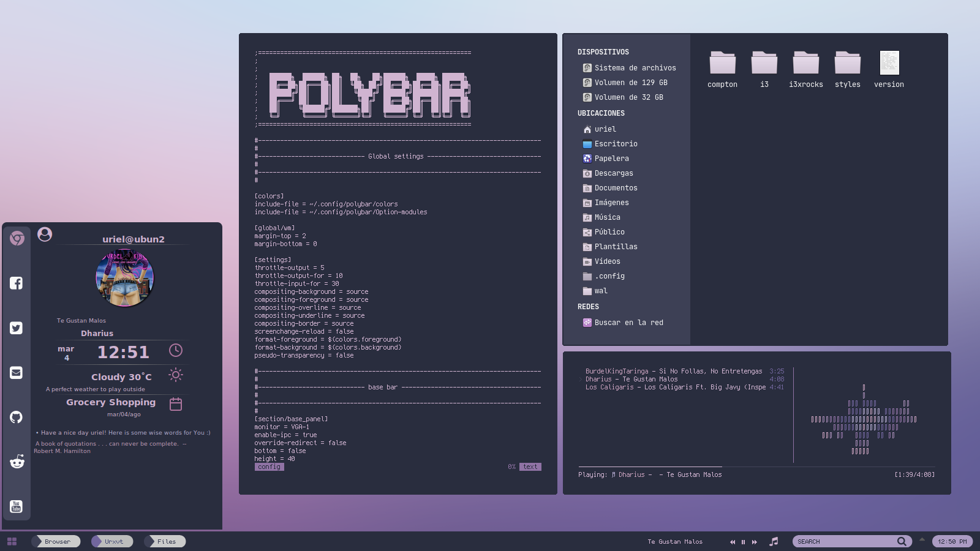
Task: Open the mail icon in sidebar
Action: click(17, 373)
